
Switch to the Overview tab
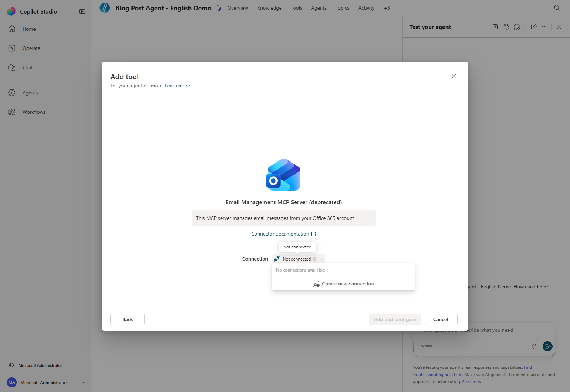[238, 8]
